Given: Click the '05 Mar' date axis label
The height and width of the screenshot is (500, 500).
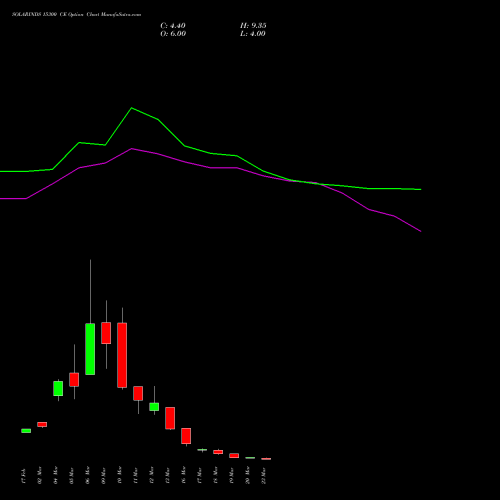Looking at the screenshot, I should 71,476.
